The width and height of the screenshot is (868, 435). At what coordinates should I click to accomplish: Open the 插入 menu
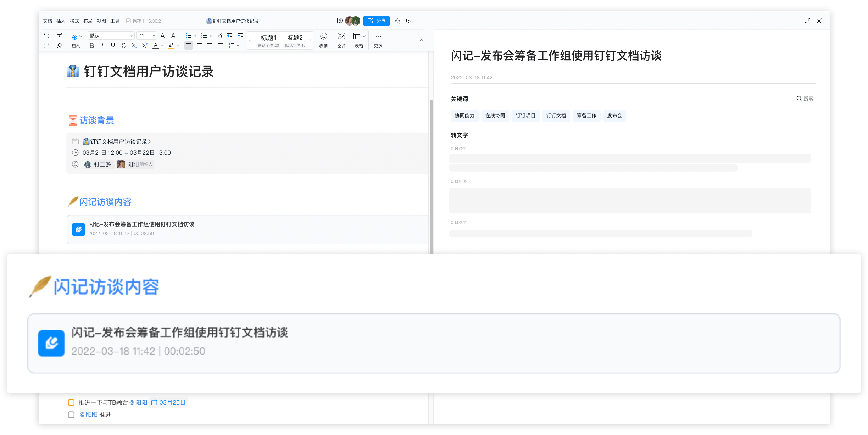61,21
